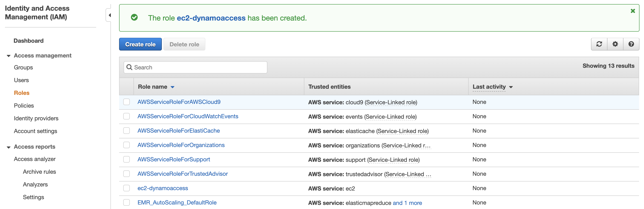Open the help question mark icon
Screen dimensions: 644x209
pyautogui.click(x=631, y=44)
